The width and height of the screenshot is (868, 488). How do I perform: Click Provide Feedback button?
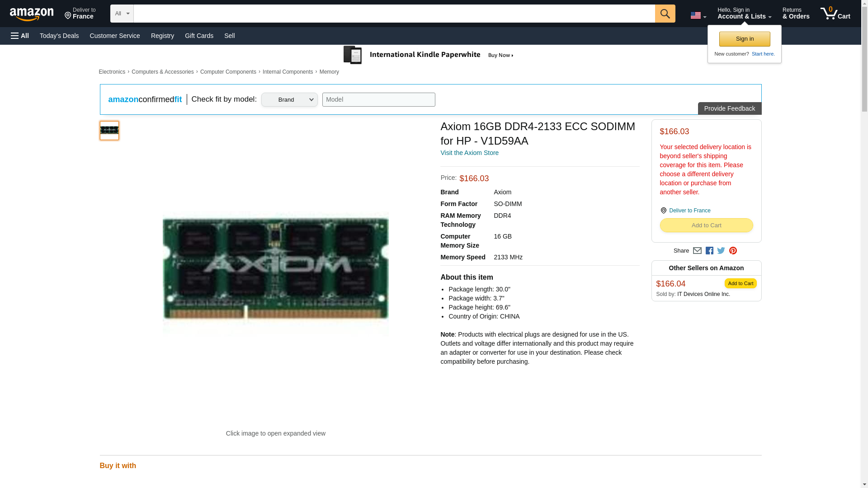pyautogui.click(x=729, y=108)
